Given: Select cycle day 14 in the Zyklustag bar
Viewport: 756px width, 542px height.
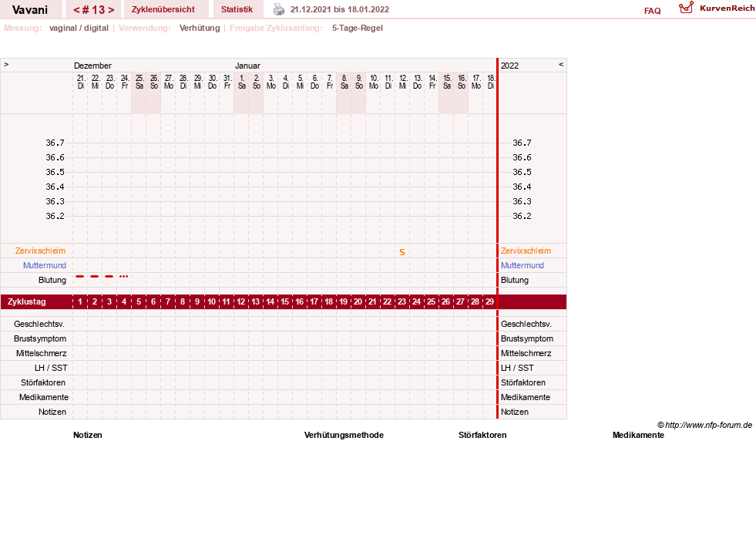Looking at the screenshot, I should tap(270, 302).
